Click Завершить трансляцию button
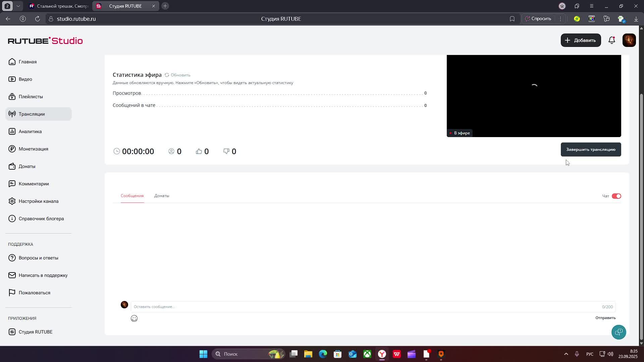The height and width of the screenshot is (362, 644). [x=591, y=149]
